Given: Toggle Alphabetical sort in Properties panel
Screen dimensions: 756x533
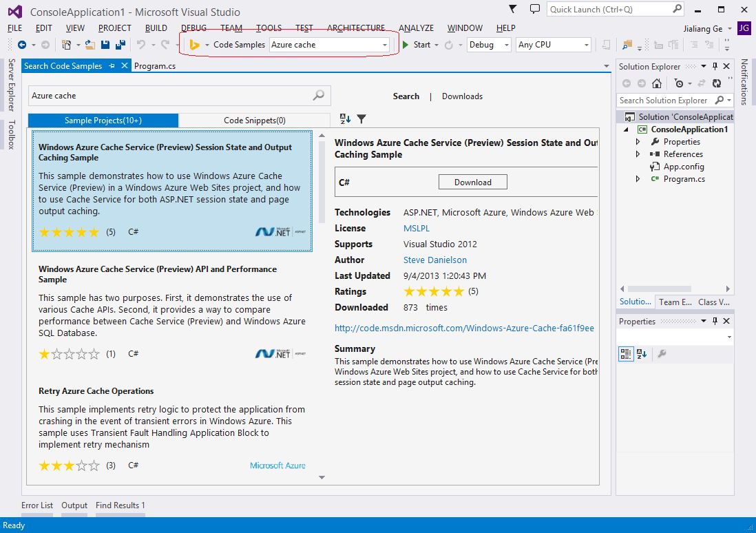Looking at the screenshot, I should 642,354.
